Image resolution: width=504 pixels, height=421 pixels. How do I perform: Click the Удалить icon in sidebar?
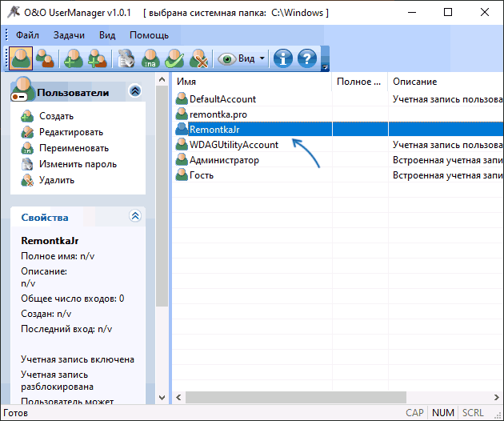27,180
